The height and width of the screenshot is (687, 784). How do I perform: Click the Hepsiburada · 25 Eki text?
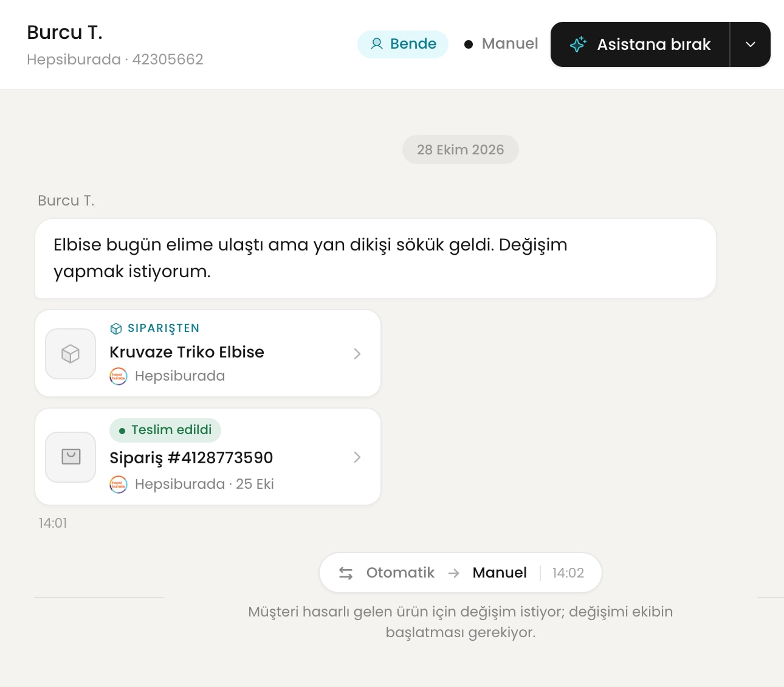click(204, 484)
